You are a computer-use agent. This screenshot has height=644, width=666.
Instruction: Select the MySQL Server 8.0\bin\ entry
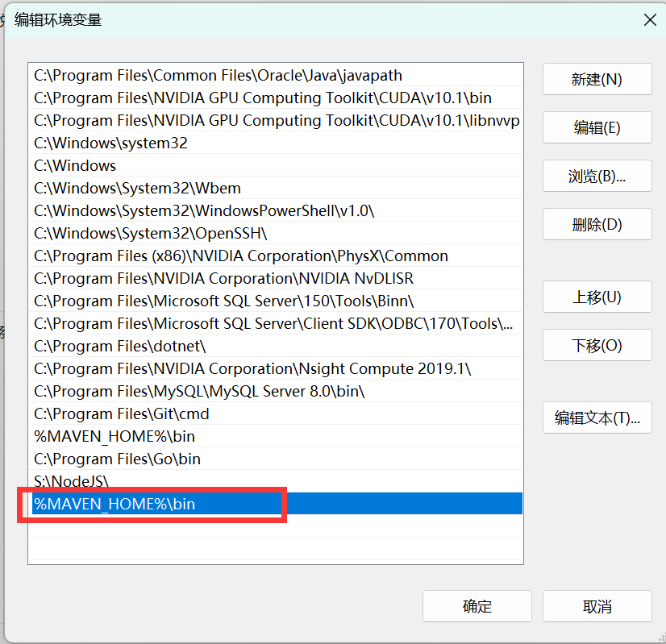pos(276,391)
